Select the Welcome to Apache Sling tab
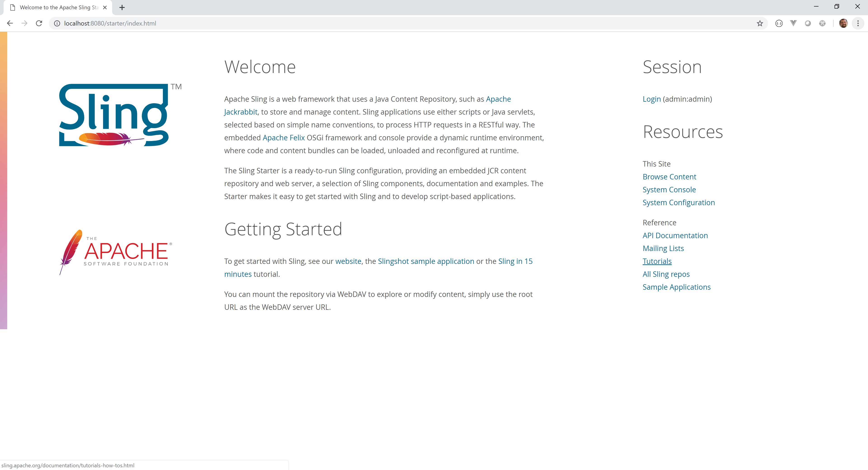Screen dimensions: 868x470 pyautogui.click(x=57, y=7)
